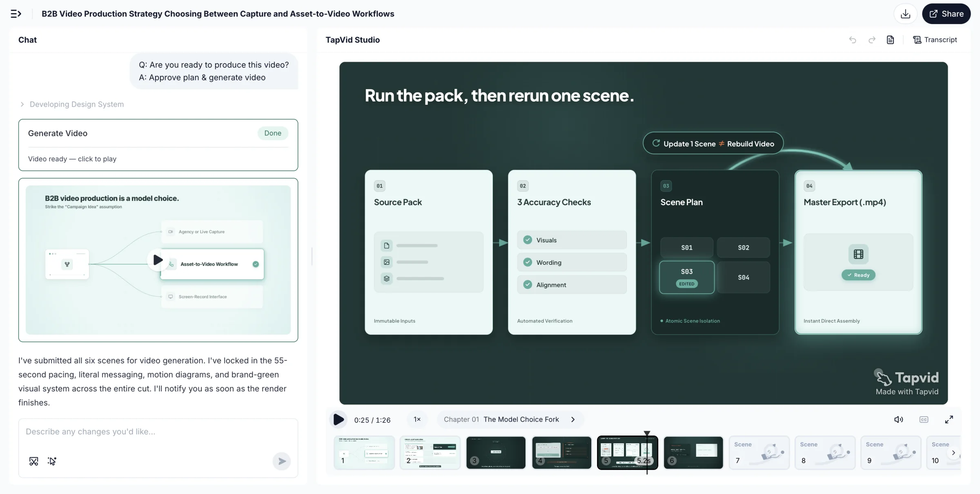The width and height of the screenshot is (980, 494).
Task: Toggle volume mute speaker icon
Action: point(899,420)
